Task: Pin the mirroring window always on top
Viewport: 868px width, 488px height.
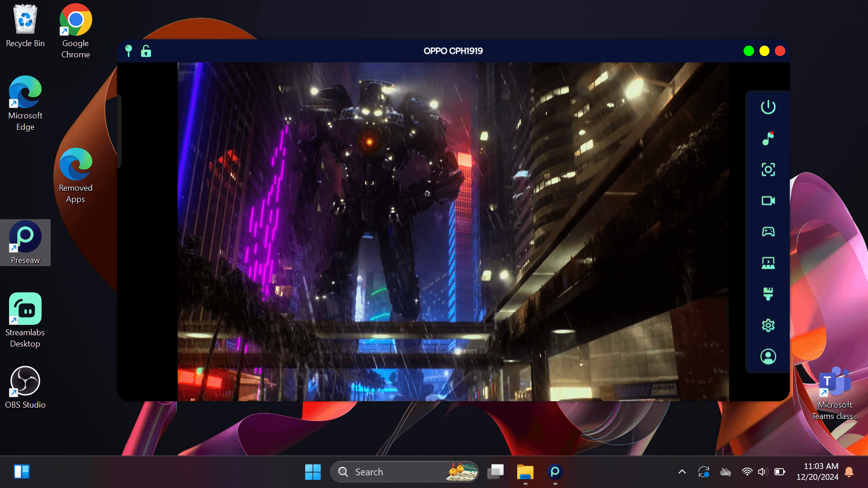Action: (129, 51)
